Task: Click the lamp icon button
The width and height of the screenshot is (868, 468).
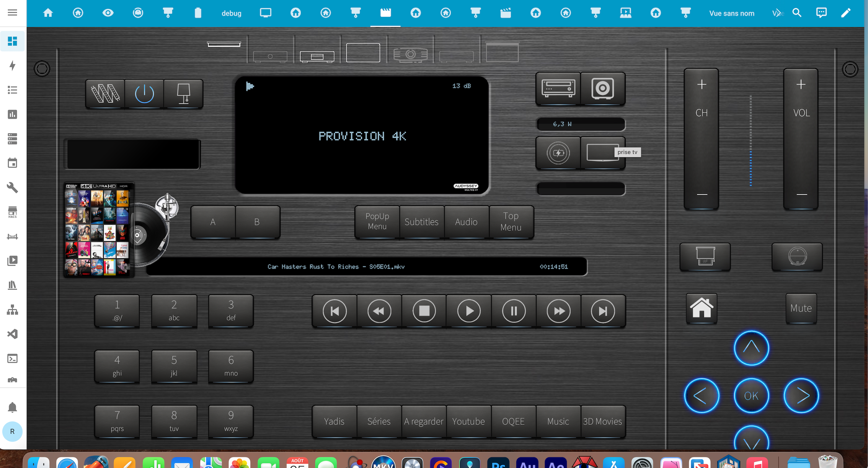Action: pyautogui.click(x=183, y=94)
